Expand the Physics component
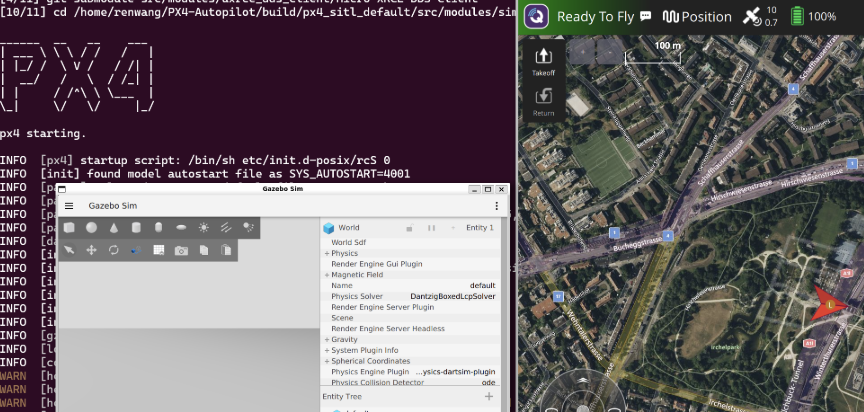This screenshot has height=412, width=864. [x=327, y=253]
